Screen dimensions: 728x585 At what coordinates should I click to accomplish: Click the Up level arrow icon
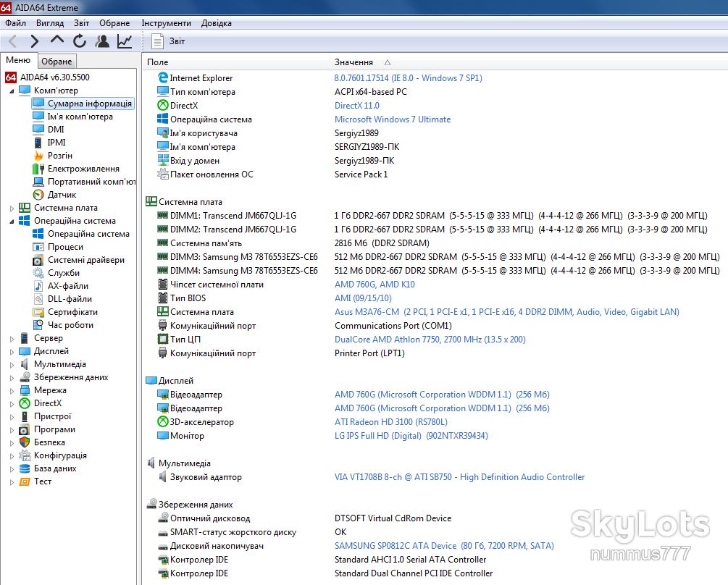[57, 41]
